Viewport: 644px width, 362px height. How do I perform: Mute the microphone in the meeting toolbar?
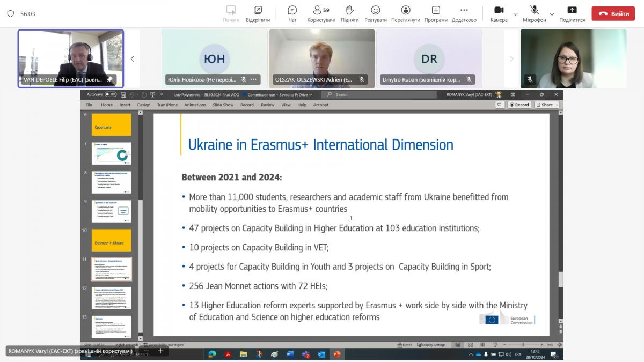tap(534, 10)
